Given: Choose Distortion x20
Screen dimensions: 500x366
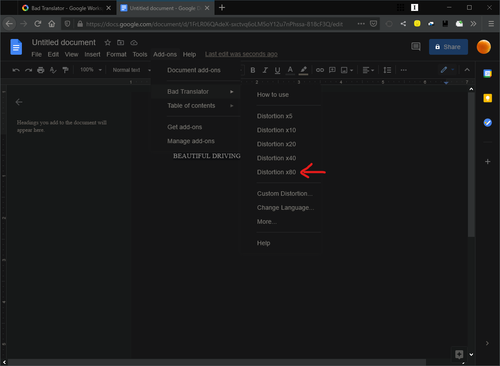Looking at the screenshot, I should click(x=281, y=144).
